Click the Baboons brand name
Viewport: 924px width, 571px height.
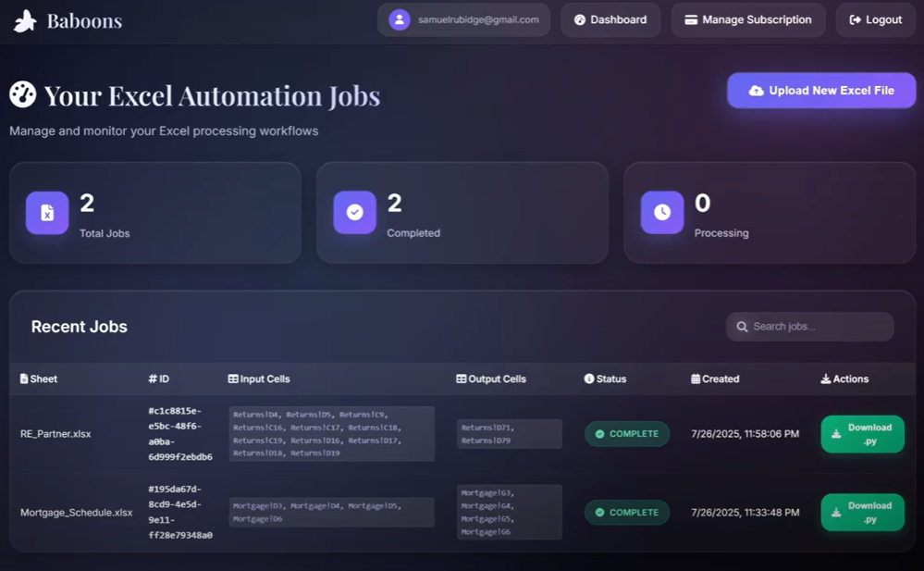click(84, 21)
